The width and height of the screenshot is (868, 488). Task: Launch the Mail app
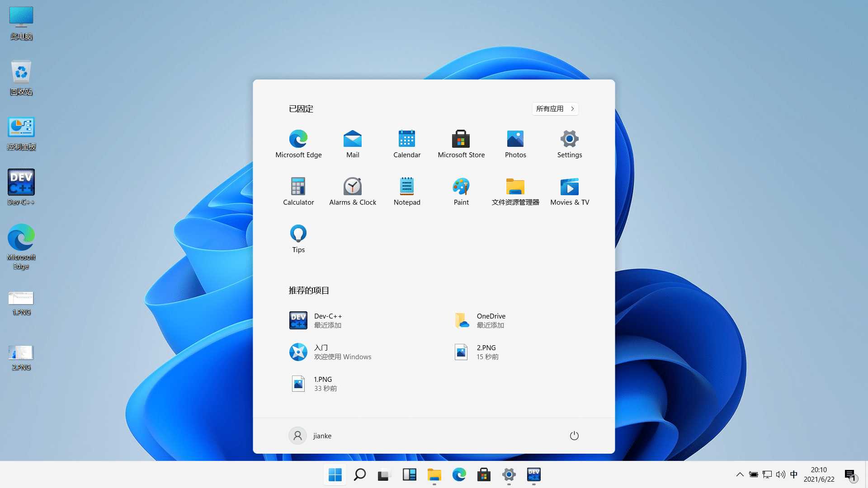[353, 144]
